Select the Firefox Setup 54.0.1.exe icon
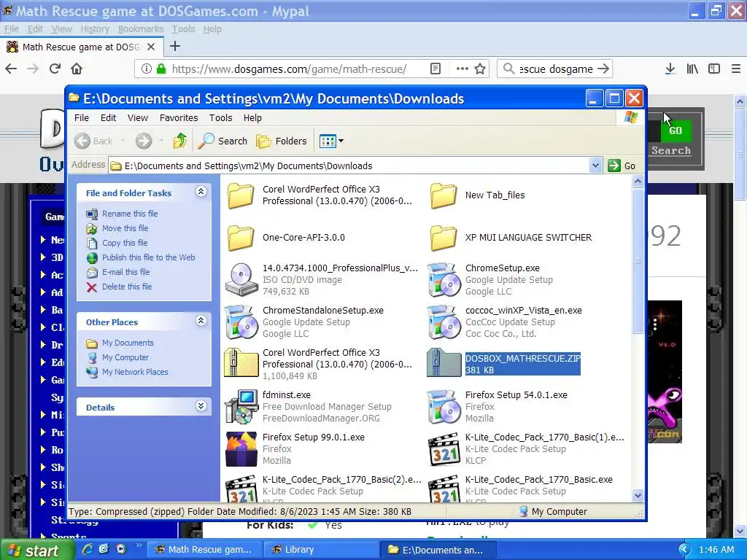Screen dimensions: 747x560 [444, 407]
